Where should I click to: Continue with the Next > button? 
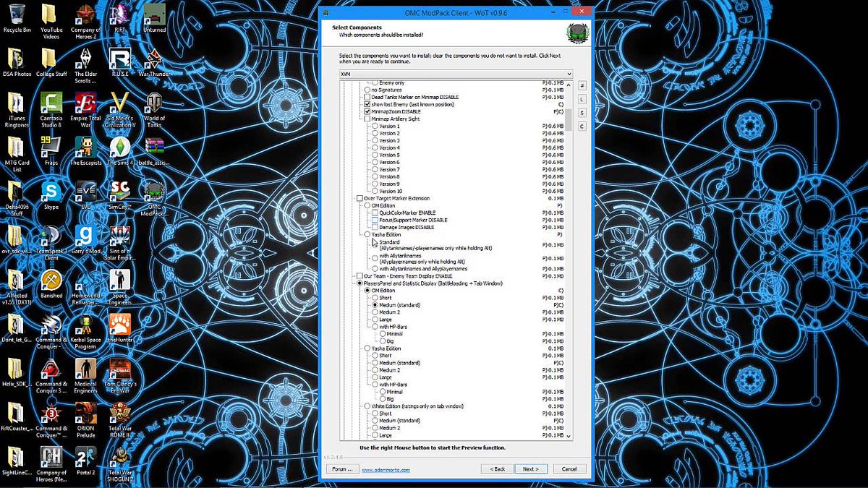tap(531, 468)
